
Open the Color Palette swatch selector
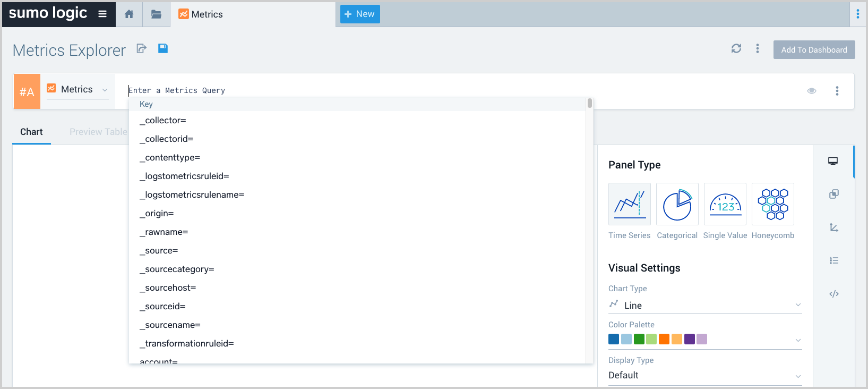click(704, 339)
